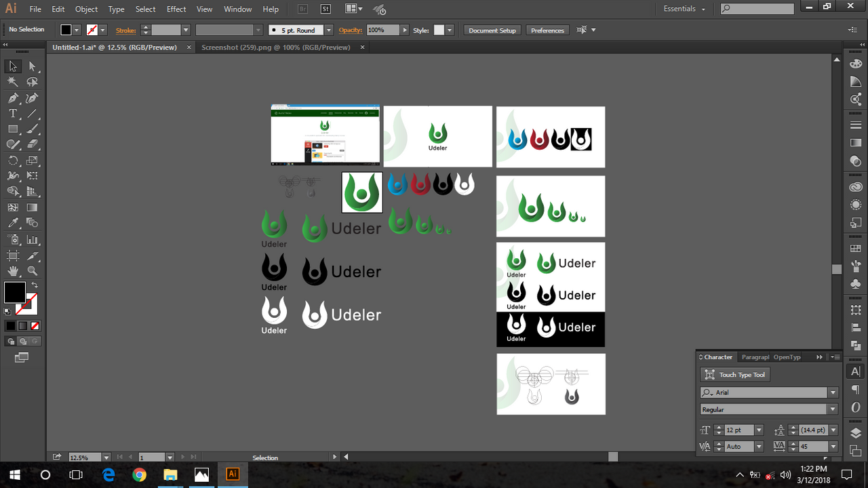868x488 pixels.
Task: Swap fill and stroke colors
Action: tap(34, 285)
